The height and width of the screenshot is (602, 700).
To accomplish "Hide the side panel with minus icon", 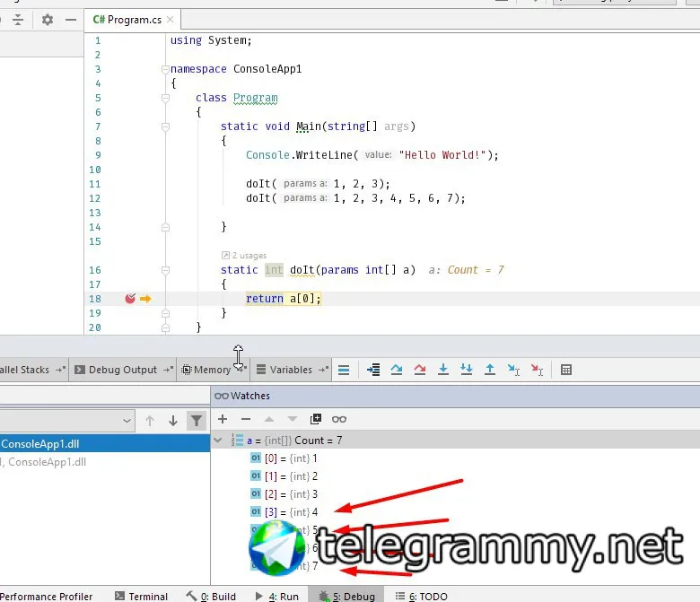I will (x=71, y=20).
